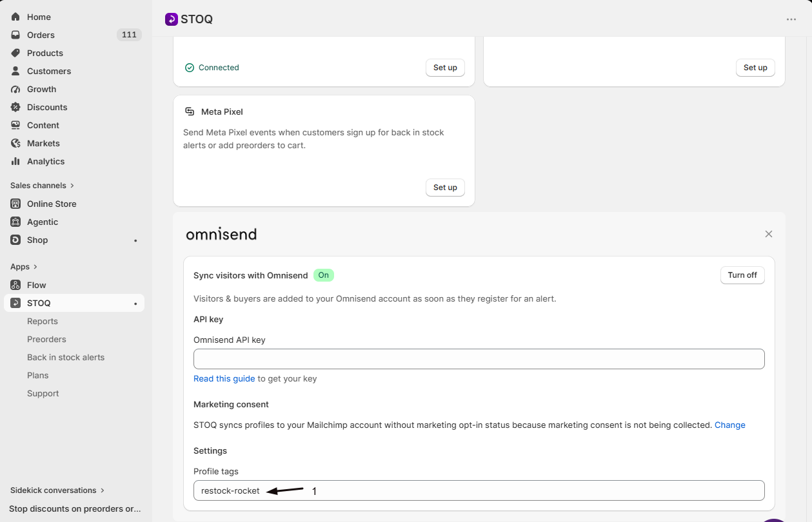
Task: Click the STOQ app icon in sidebar
Action: click(x=15, y=303)
